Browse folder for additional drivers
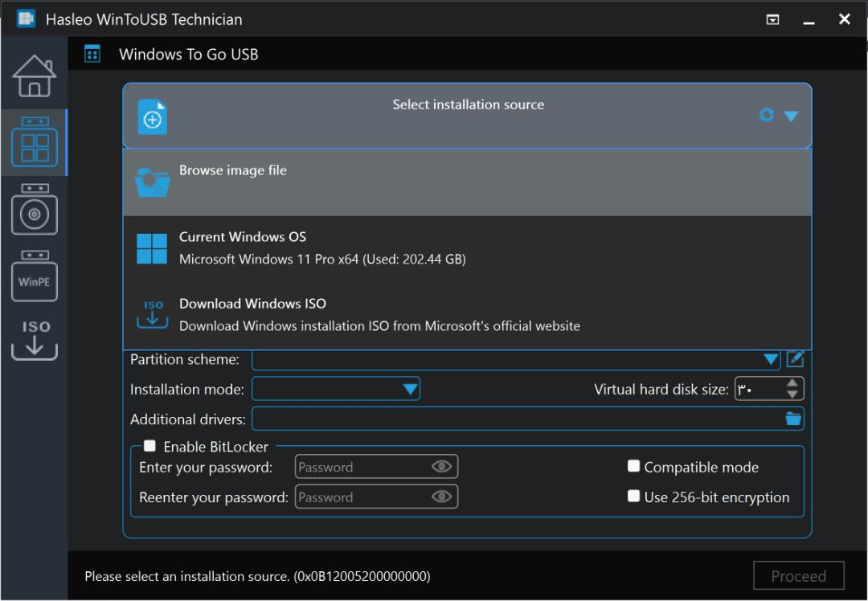Image resolution: width=868 pixels, height=601 pixels. pos(793,419)
